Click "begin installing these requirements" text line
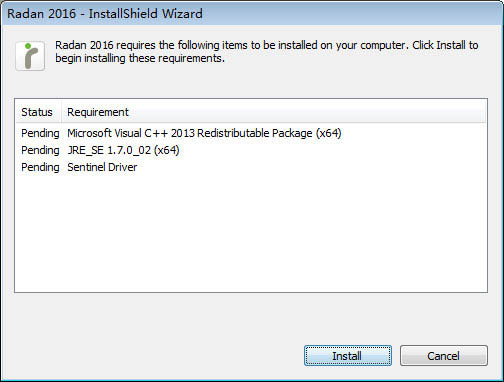Viewport: 504px width, 382px height. [140, 58]
